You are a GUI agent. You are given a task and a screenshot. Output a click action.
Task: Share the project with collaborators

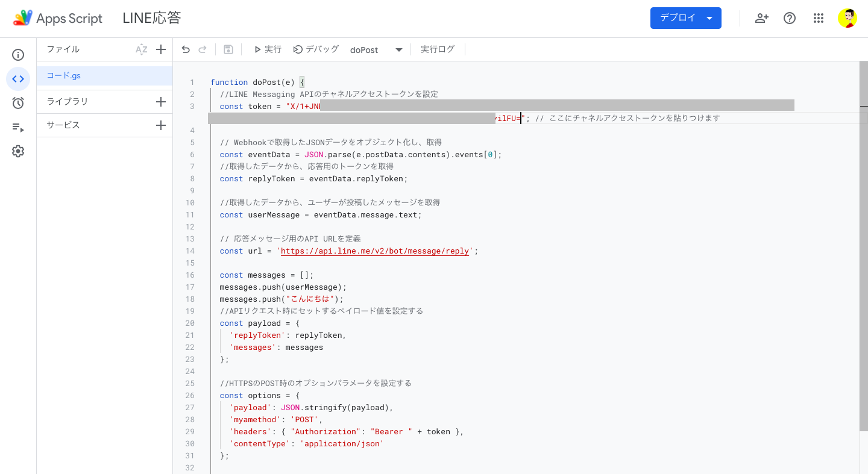tap(761, 18)
